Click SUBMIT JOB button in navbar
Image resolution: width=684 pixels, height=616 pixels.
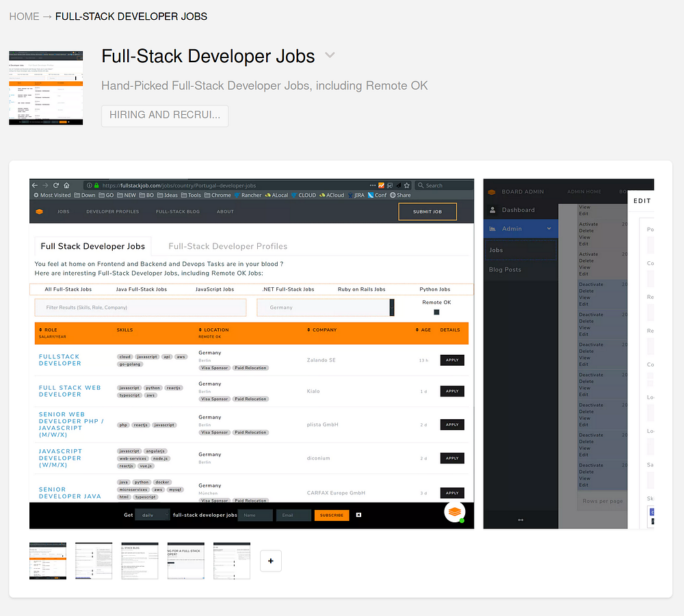pyautogui.click(x=428, y=211)
